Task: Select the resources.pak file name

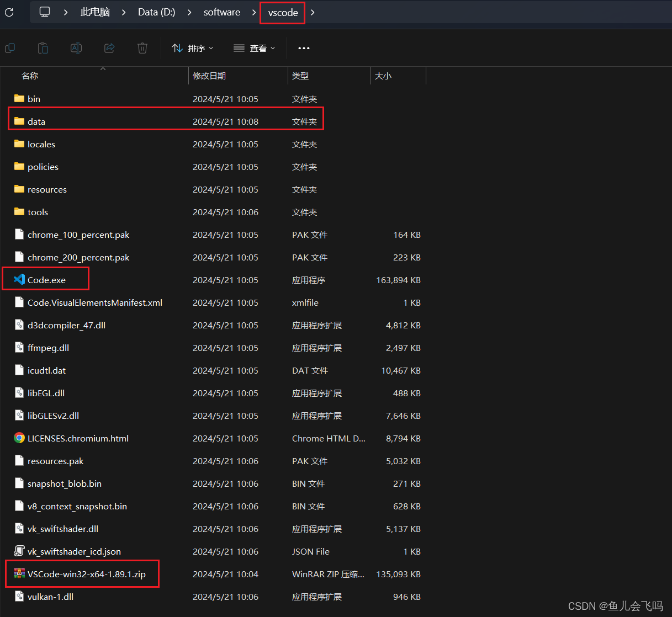Action: [x=56, y=461]
